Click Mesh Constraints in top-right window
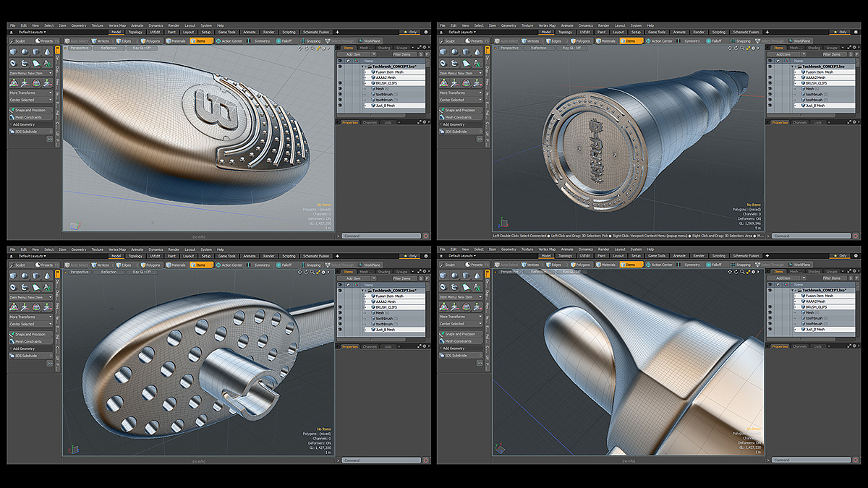Image resolution: width=868 pixels, height=488 pixels. tap(461, 117)
